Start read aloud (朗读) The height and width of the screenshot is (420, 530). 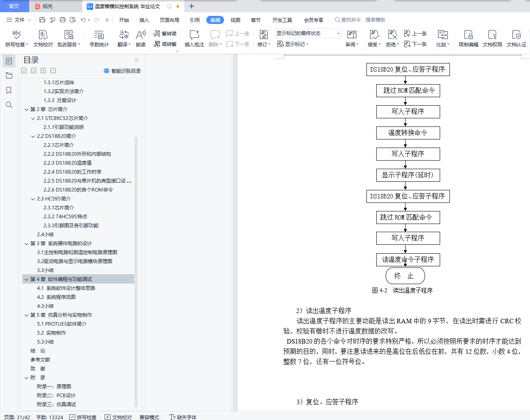pos(141,39)
